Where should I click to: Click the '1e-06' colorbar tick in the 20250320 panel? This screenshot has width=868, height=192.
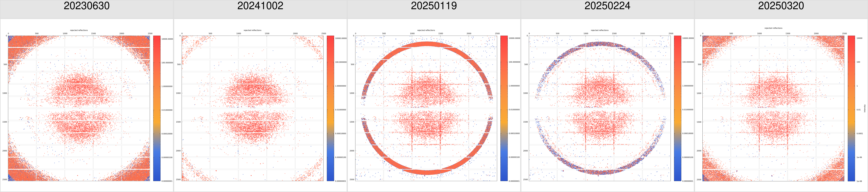tap(859, 157)
